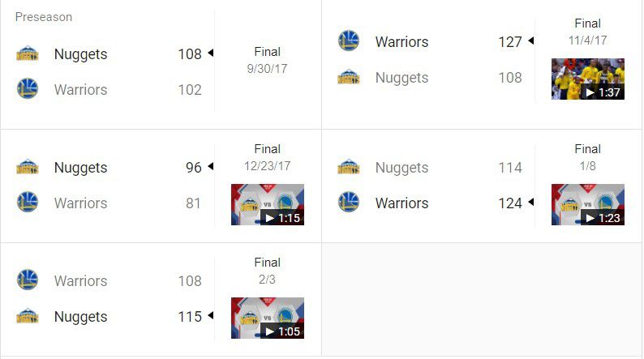Click Warriors logo in 2/3 game
This screenshot has width=644, height=359.
pos(28,280)
